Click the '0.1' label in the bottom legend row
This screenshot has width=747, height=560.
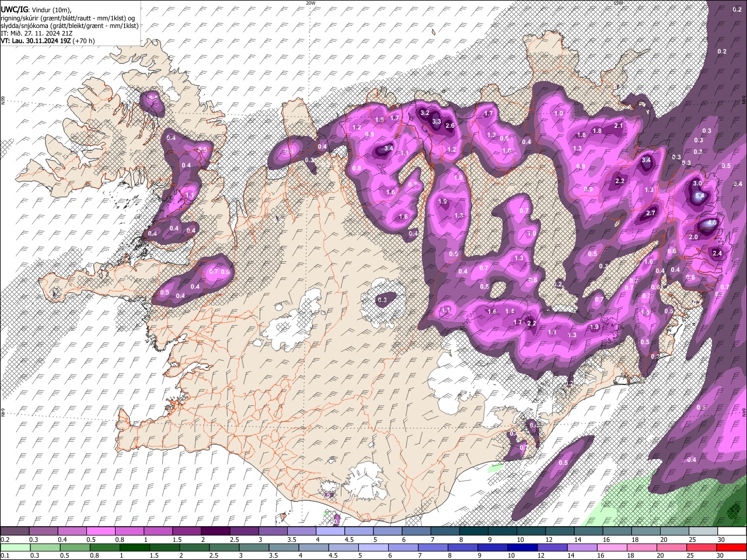[x=5, y=556]
